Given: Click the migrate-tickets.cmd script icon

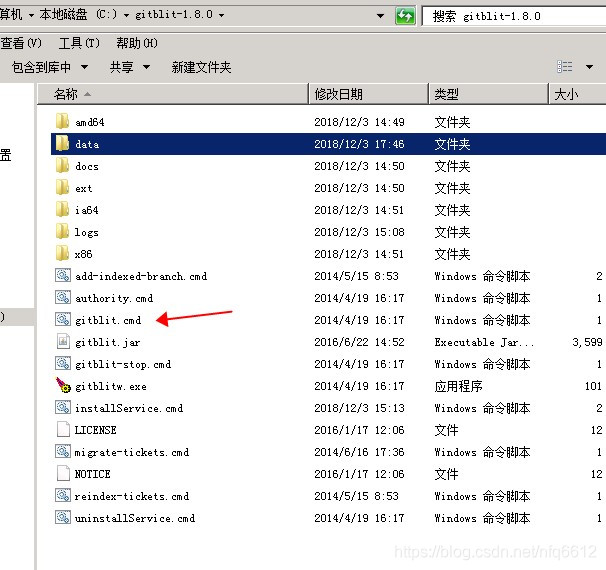Looking at the screenshot, I should coord(63,451).
